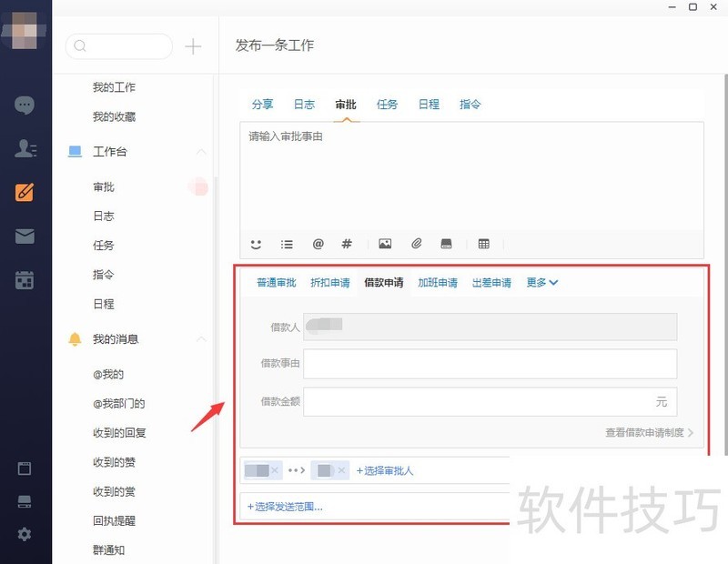Collapse the 工作台 section
The height and width of the screenshot is (564, 728).
pyautogui.click(x=201, y=152)
